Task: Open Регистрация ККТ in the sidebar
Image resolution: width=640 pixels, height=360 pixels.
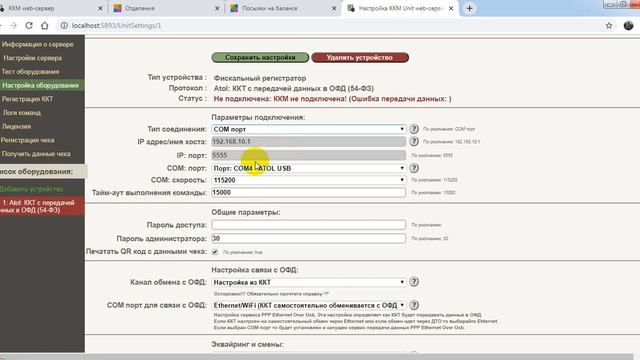Action: (x=27, y=99)
